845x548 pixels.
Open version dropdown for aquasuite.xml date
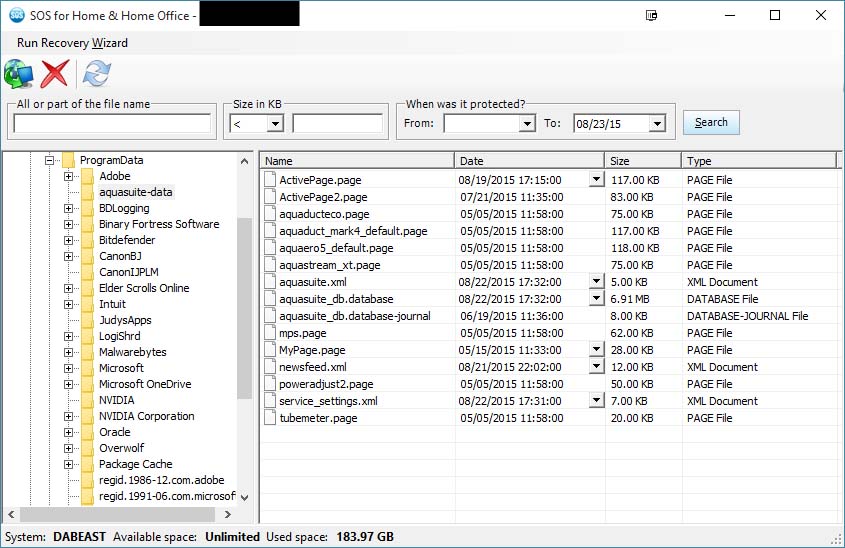coord(597,282)
